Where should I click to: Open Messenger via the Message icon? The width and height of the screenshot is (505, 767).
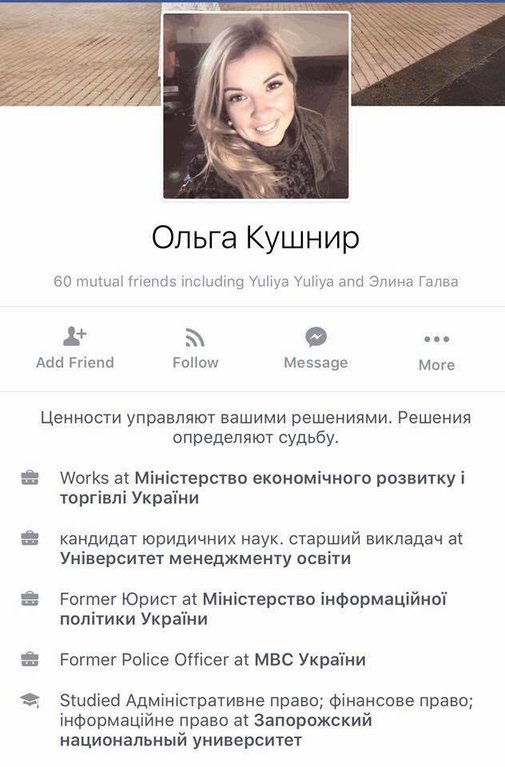click(x=316, y=337)
